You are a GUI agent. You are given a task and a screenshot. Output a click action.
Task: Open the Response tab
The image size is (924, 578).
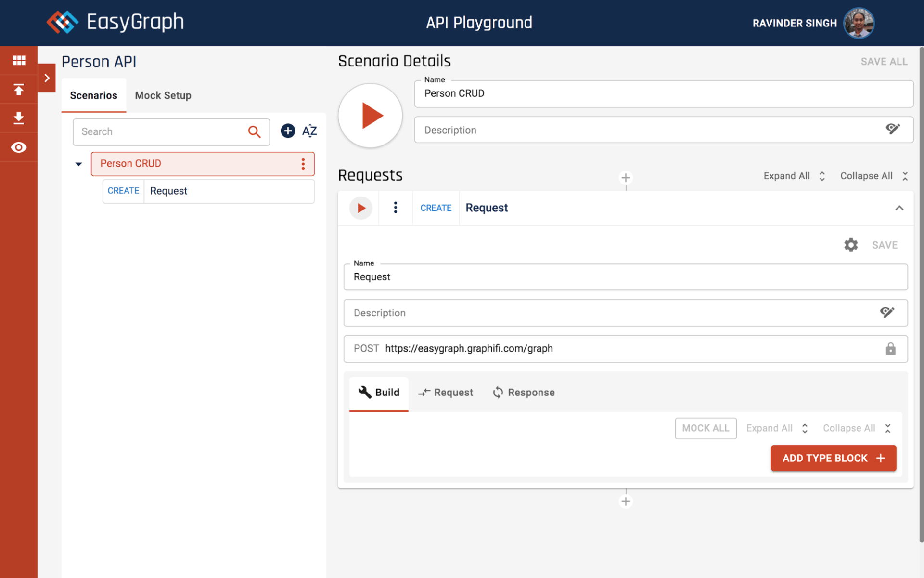(x=524, y=393)
